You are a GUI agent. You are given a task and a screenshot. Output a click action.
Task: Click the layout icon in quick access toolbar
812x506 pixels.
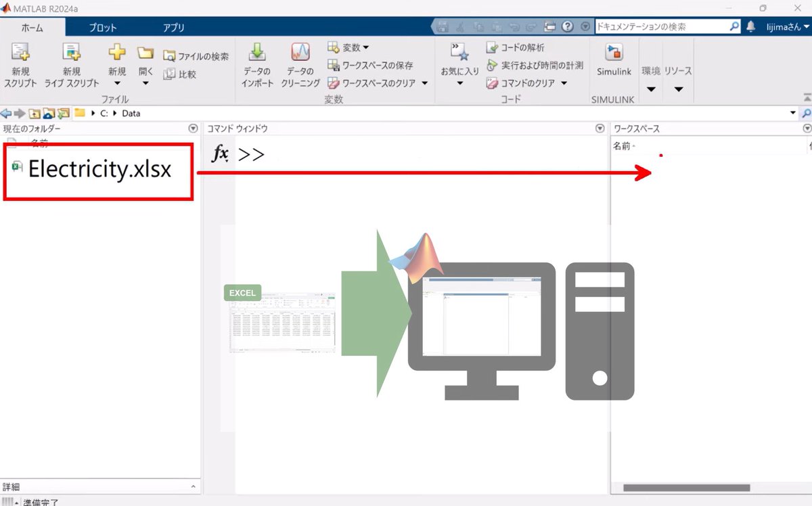tap(550, 27)
